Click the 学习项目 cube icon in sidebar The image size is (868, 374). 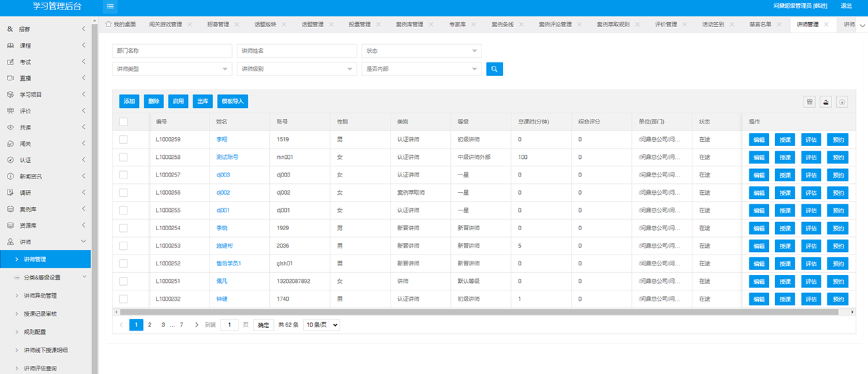[x=10, y=94]
